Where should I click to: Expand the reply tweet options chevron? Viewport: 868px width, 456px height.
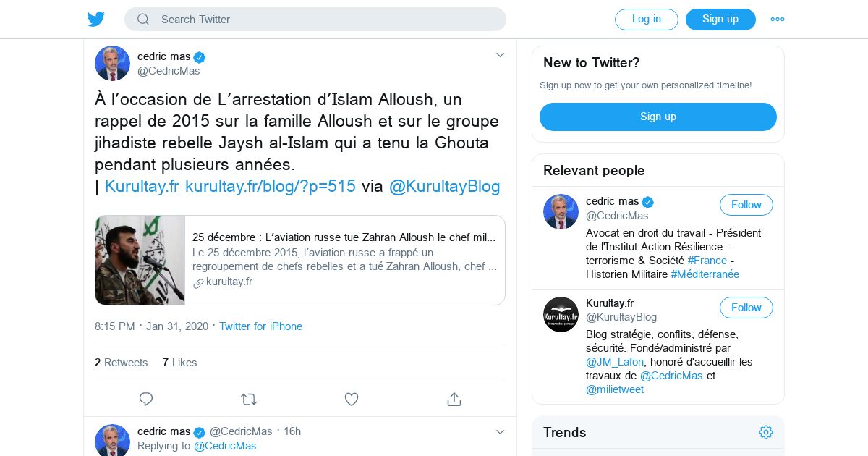(x=500, y=432)
